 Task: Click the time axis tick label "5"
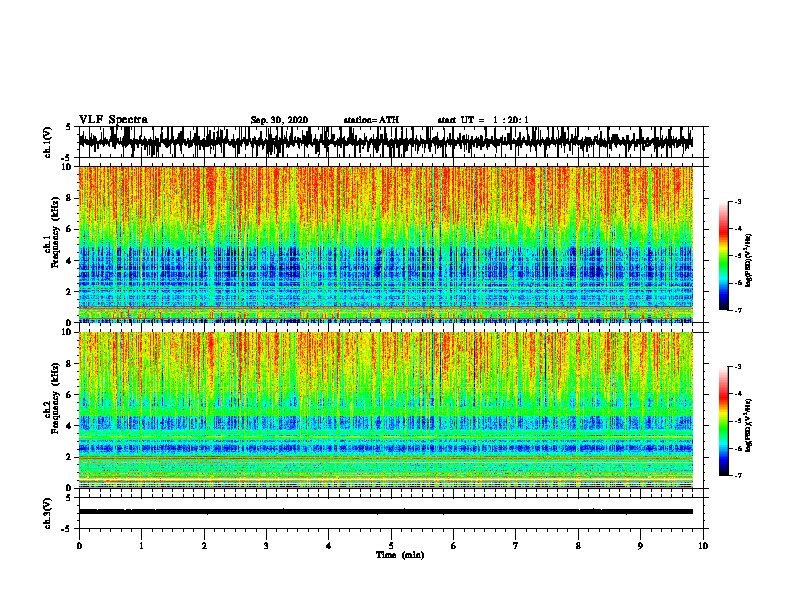click(x=391, y=546)
